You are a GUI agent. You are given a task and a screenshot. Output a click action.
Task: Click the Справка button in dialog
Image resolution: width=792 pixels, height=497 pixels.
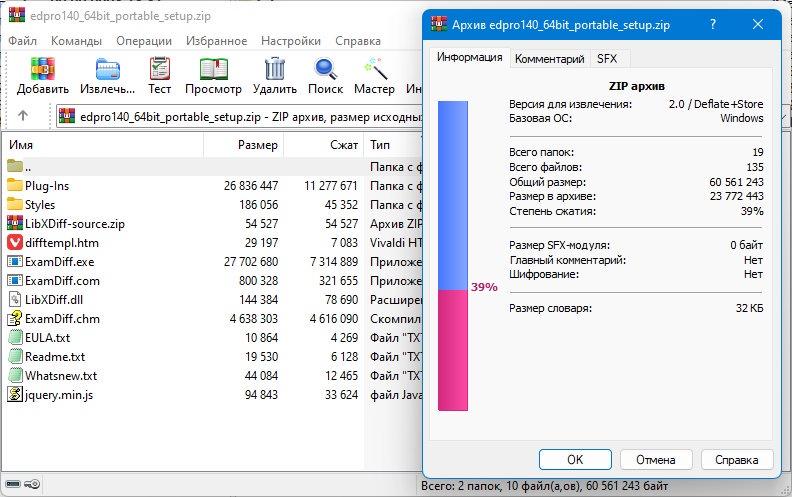coord(737,460)
